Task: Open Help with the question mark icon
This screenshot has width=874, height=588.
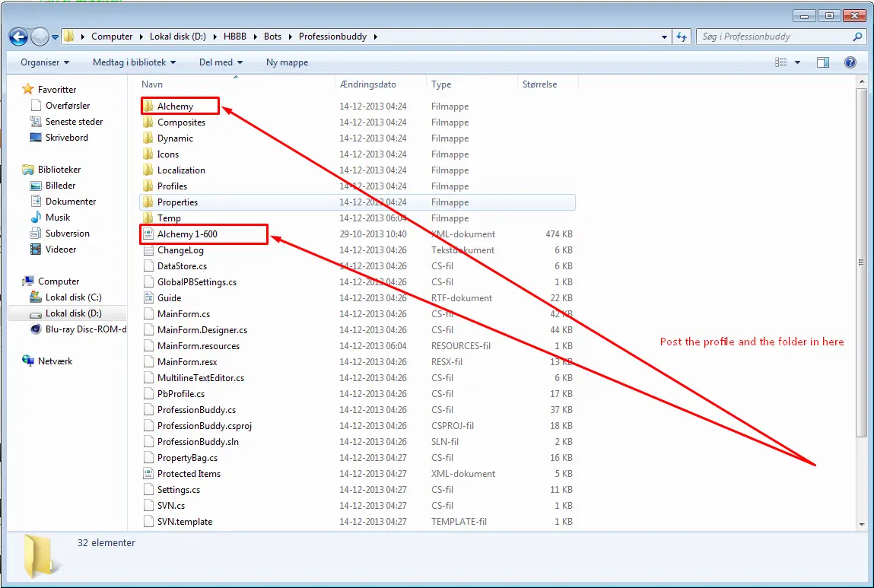Action: point(850,62)
